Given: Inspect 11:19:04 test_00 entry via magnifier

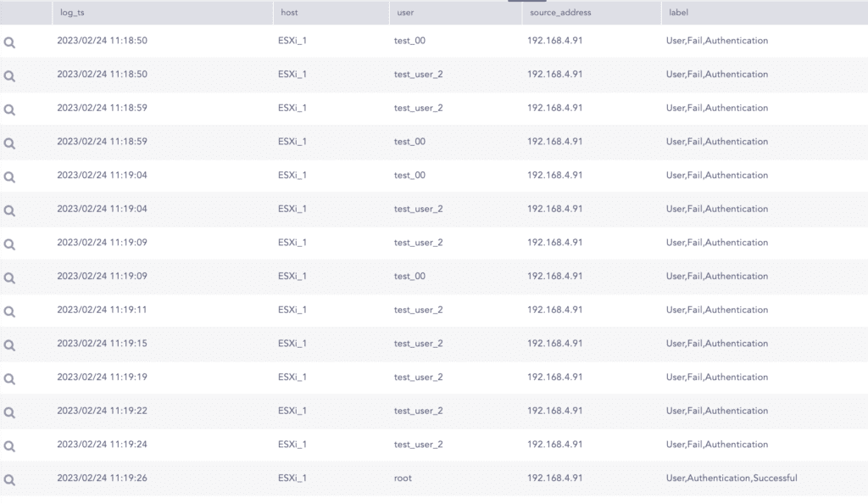Looking at the screenshot, I should 9,176.
